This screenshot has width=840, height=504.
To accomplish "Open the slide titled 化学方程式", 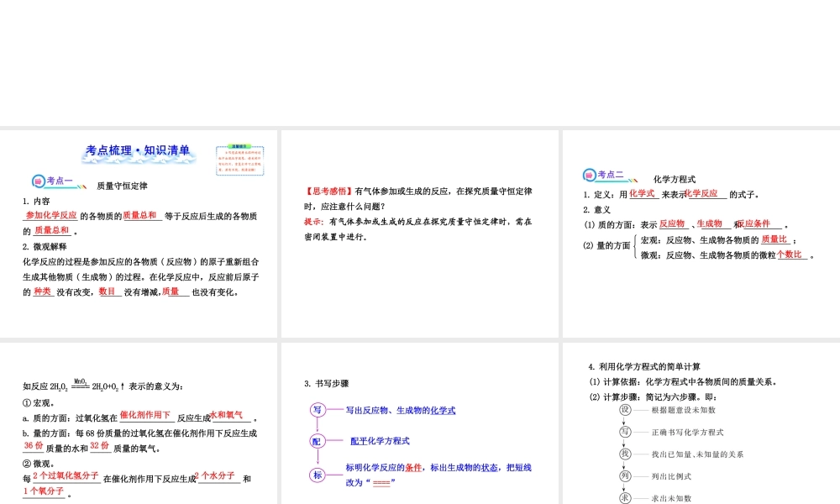I will [701, 234].
